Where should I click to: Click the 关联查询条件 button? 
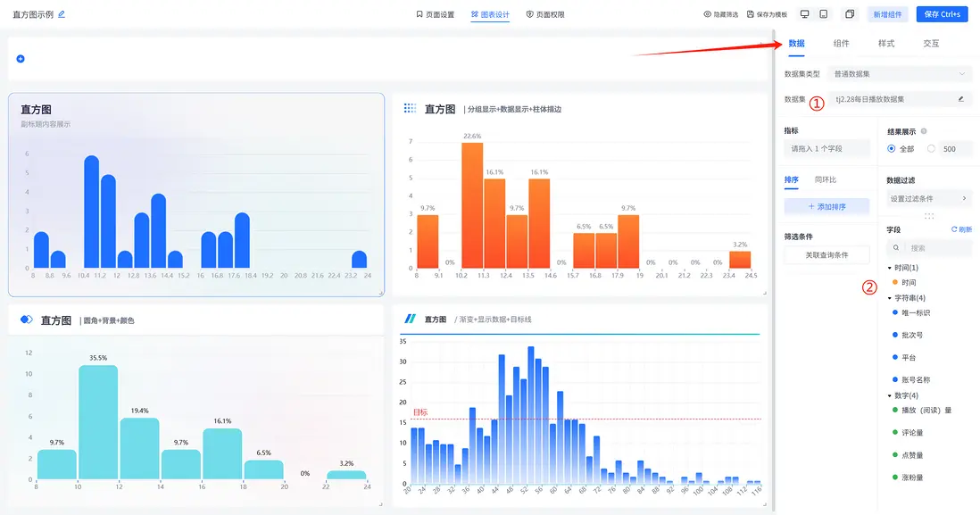tap(826, 255)
